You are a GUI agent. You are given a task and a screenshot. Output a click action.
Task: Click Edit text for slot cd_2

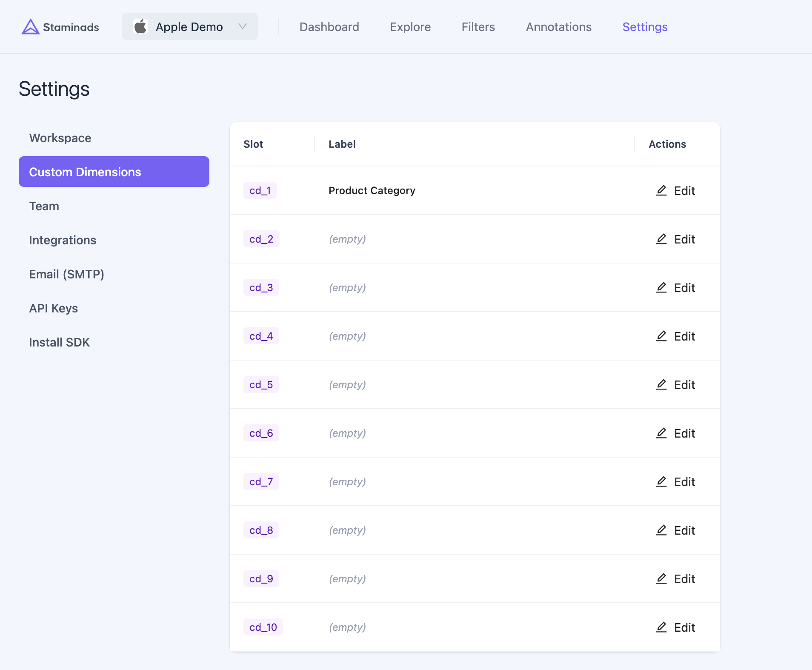point(684,239)
